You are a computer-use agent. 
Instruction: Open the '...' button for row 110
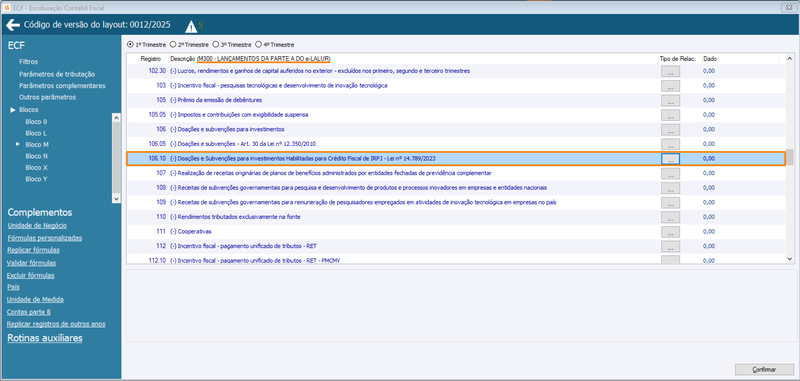pos(670,217)
